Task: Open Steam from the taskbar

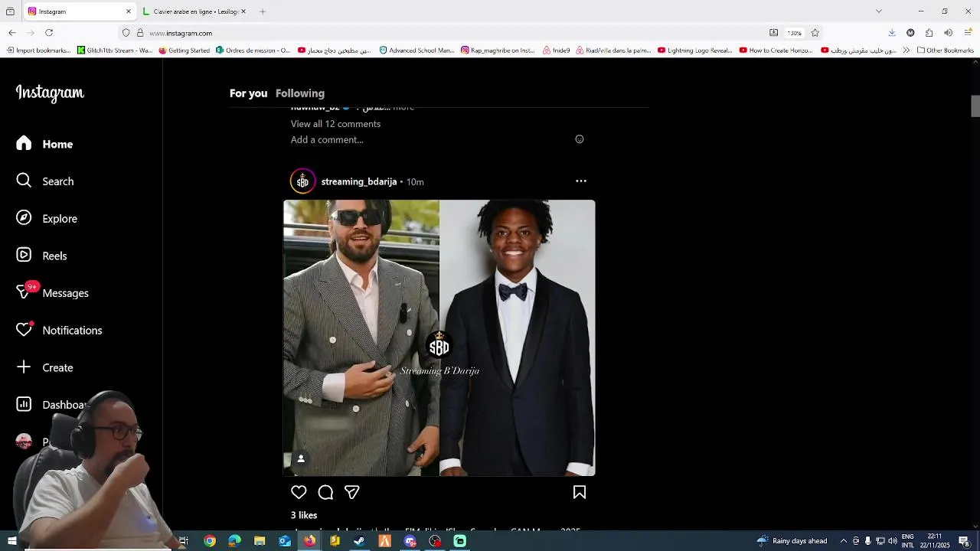Action: tap(359, 541)
